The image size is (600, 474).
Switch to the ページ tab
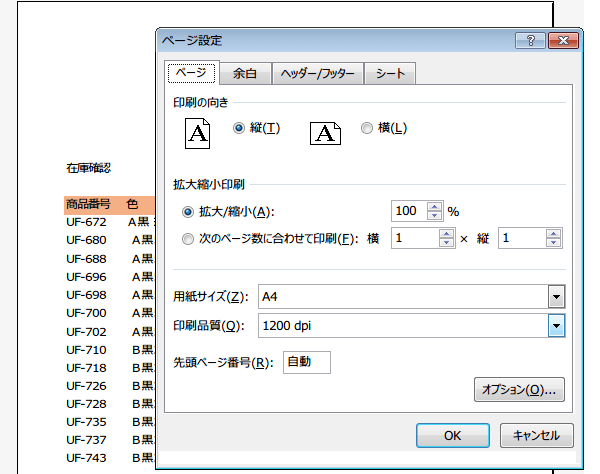(191, 73)
